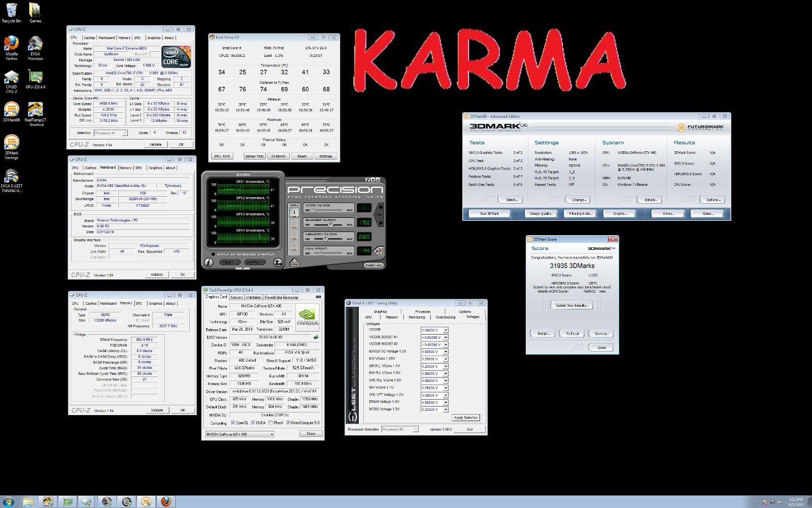
Task: Toggle the AUTO fan button in Precision
Action: [x=379, y=251]
